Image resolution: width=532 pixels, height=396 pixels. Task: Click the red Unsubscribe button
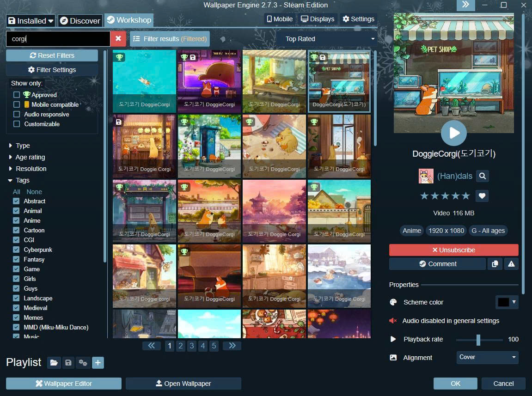pyautogui.click(x=453, y=250)
